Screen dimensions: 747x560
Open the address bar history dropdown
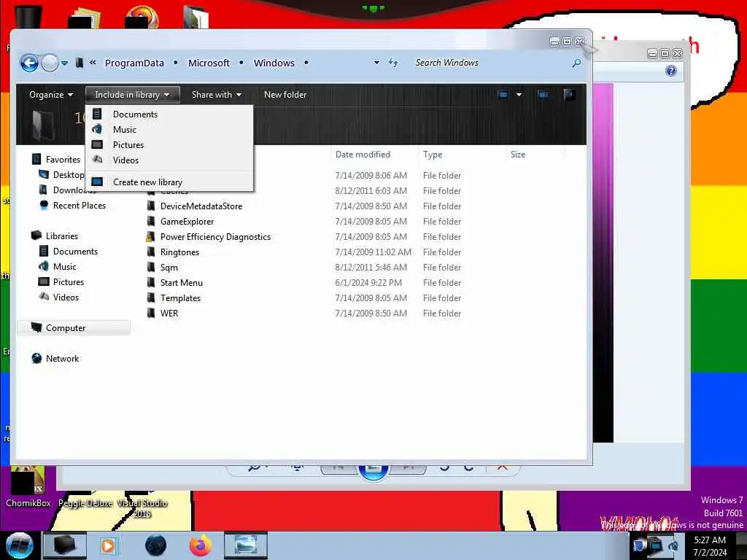click(x=376, y=63)
